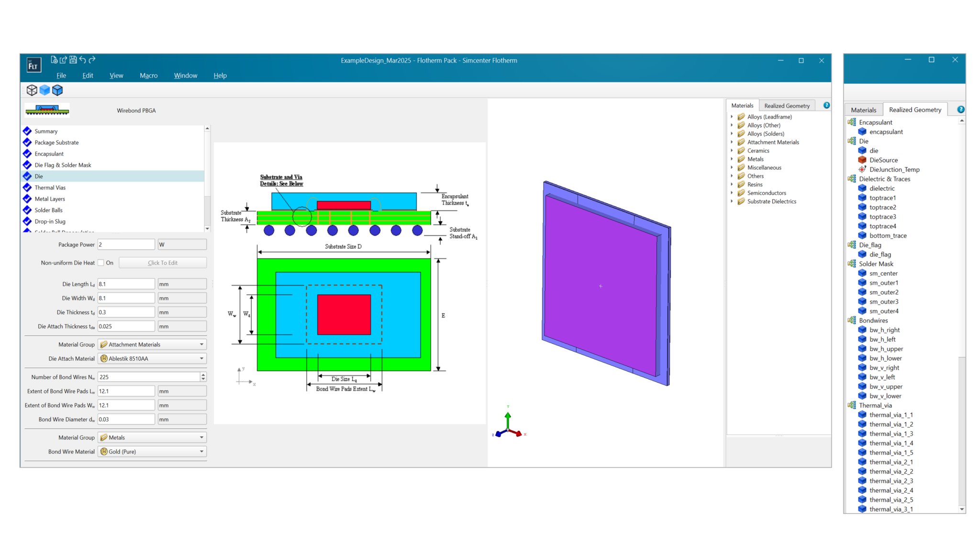The width and height of the screenshot is (980, 551).
Task: Select the Die item in the package feature list
Action: [38, 176]
